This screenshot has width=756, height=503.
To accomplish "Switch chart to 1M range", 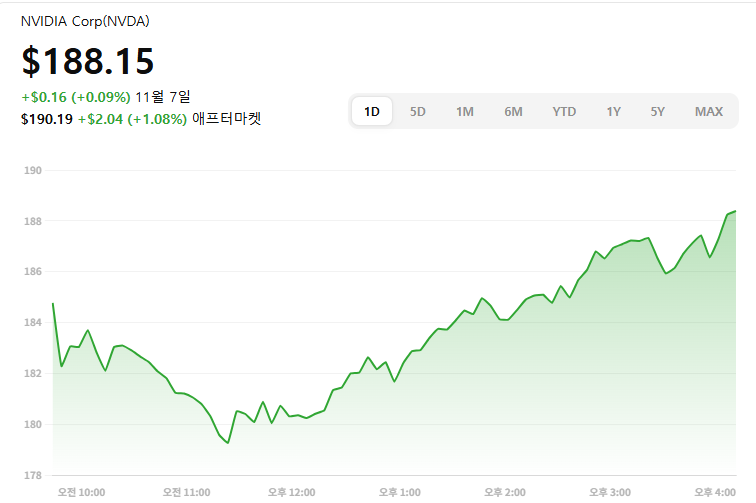I will [x=465, y=111].
